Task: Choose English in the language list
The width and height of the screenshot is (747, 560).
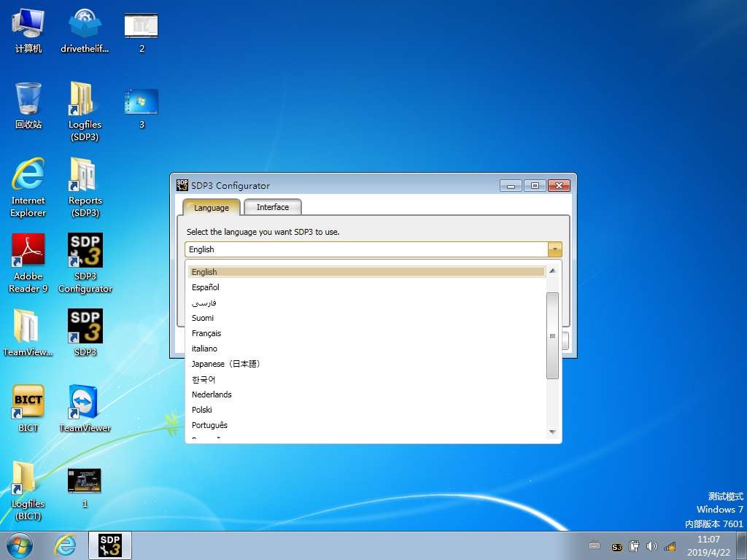Action: point(366,272)
